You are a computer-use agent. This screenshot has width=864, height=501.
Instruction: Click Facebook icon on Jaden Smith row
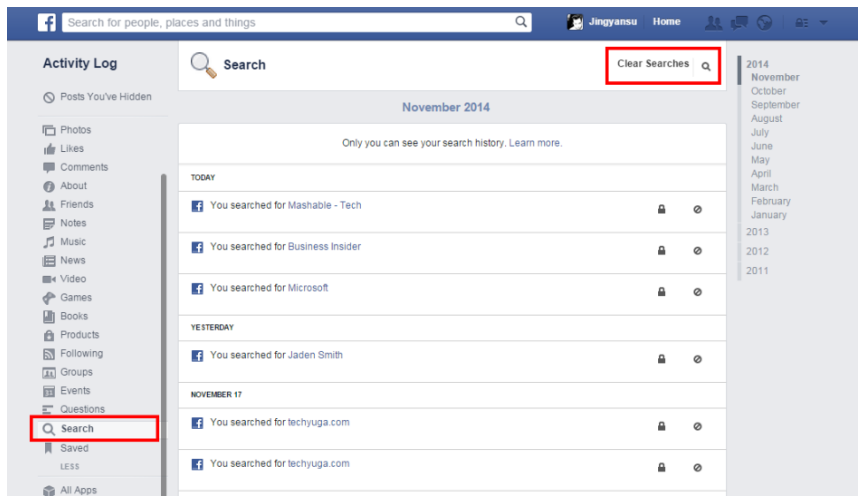tap(197, 356)
